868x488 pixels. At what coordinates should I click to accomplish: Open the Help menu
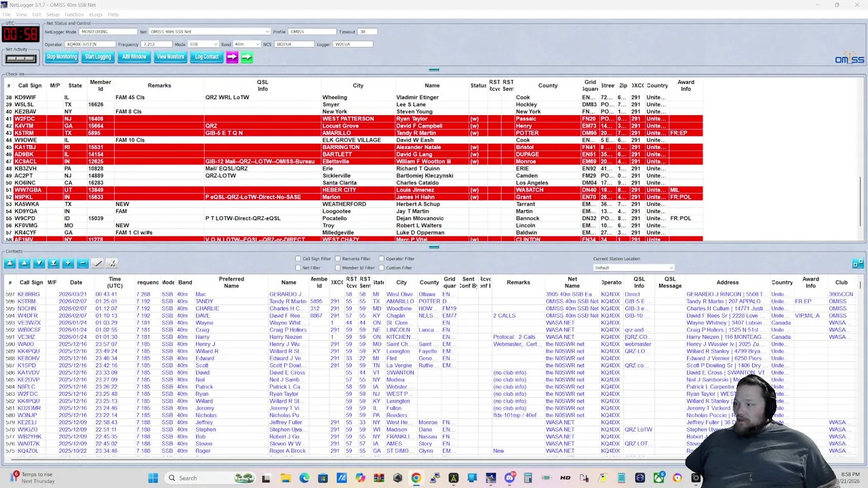[113, 14]
